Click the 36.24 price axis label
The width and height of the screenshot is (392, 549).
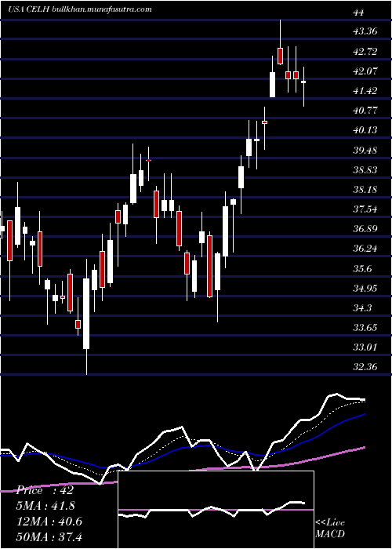(x=365, y=249)
